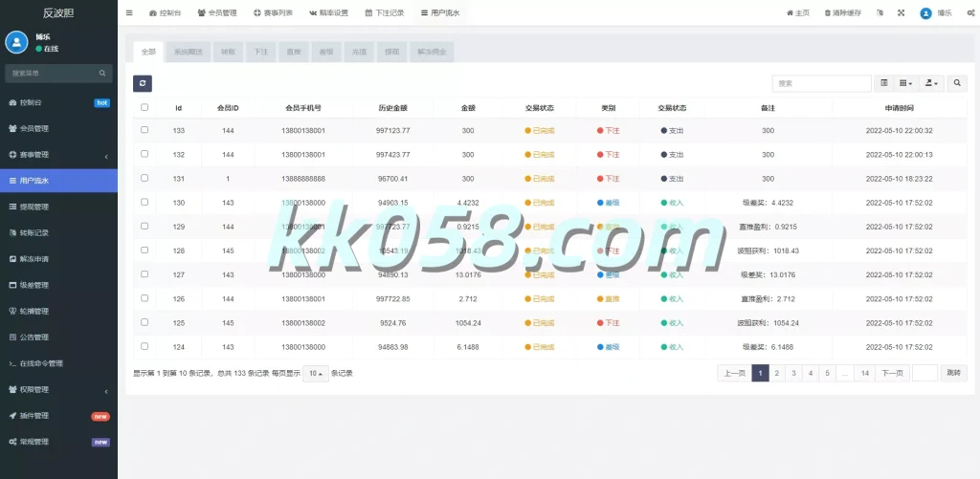The height and width of the screenshot is (479, 980).
Task: Click the hamburger sidebar toggle icon
Action: tap(129, 13)
